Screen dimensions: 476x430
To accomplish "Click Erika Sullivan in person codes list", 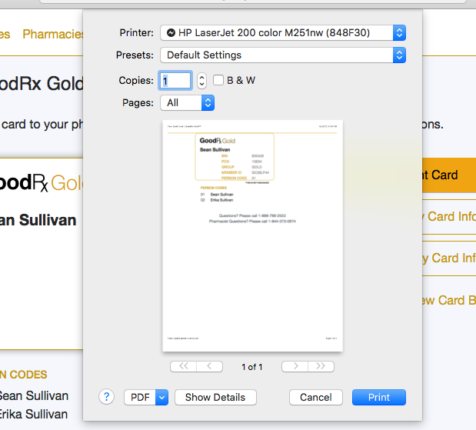I will click(x=34, y=414).
